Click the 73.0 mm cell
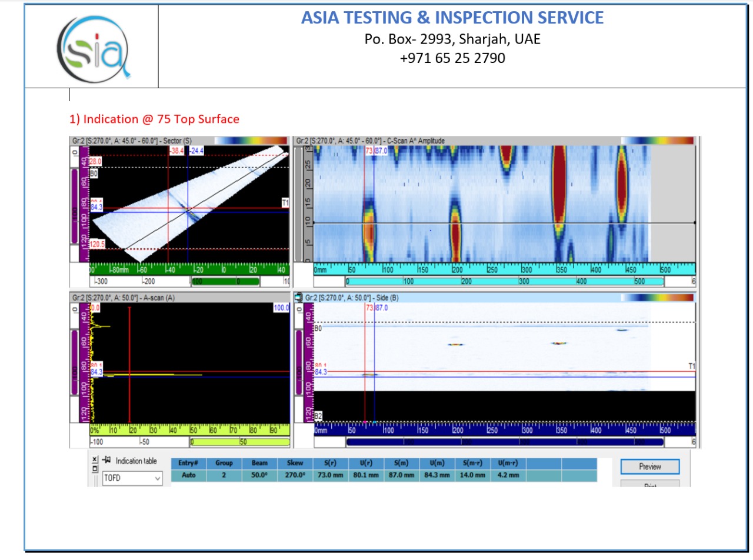Viewport: 753px width, 560px height. coord(331,475)
